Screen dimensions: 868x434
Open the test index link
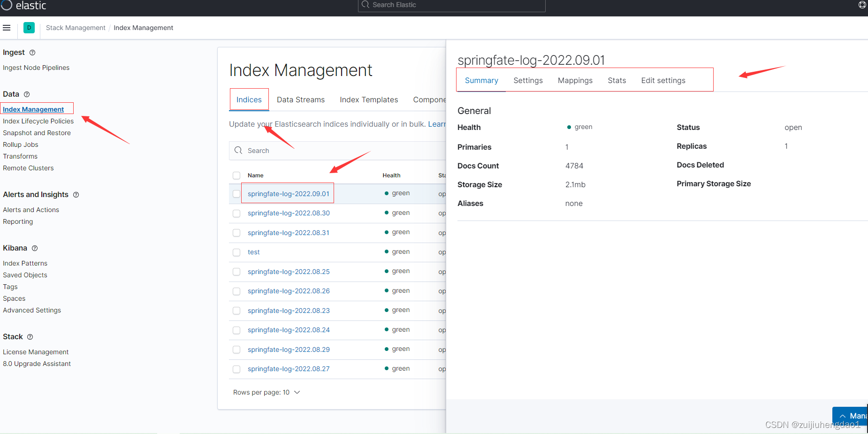(x=254, y=252)
